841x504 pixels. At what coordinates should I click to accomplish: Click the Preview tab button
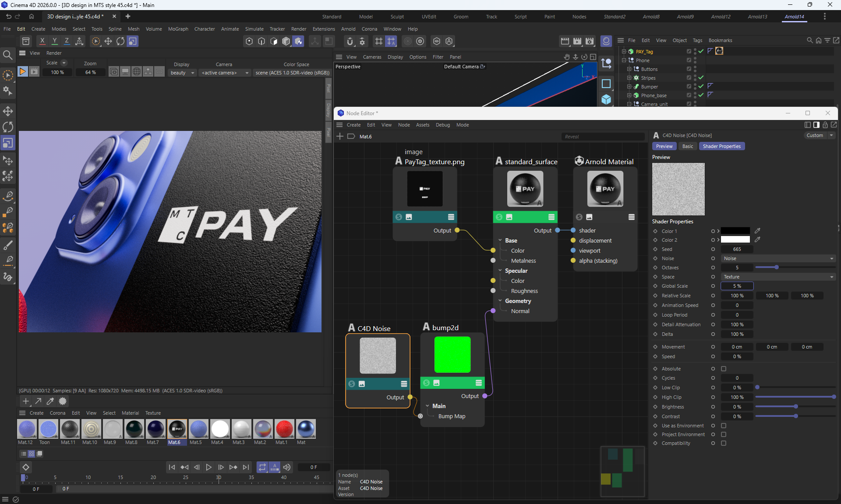point(664,146)
